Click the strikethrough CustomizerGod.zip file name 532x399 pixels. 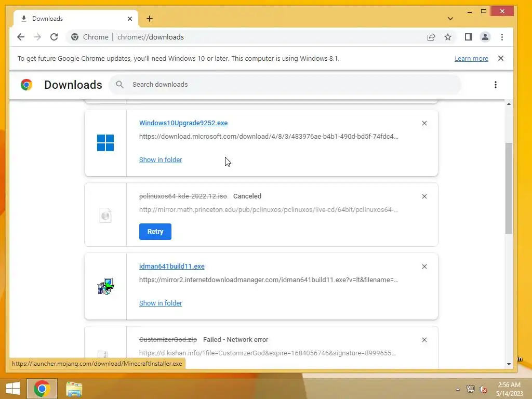[x=168, y=340]
